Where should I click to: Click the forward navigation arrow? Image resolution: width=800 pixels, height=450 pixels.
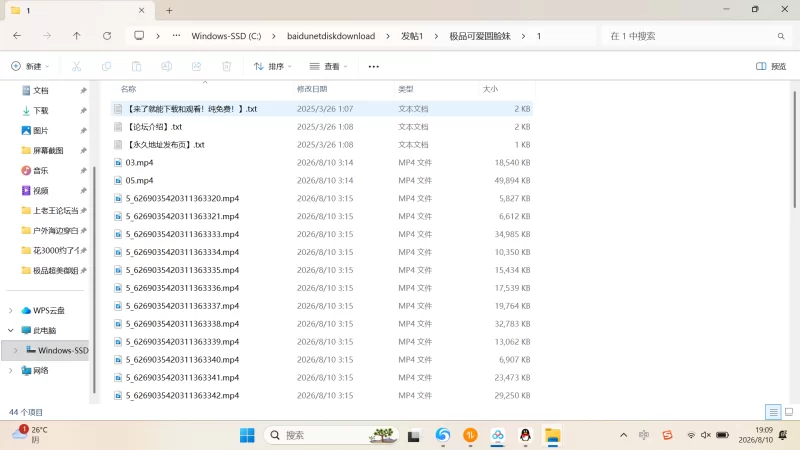click(47, 36)
